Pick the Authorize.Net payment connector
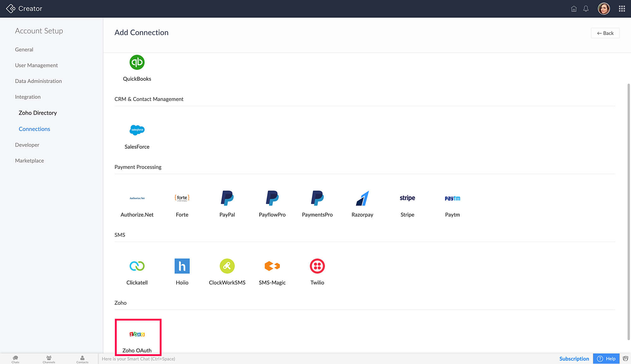 [137, 198]
